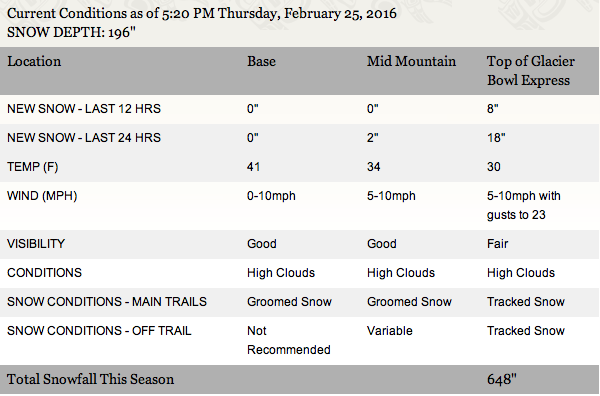Click the CONDITIONS row label
This screenshot has height=396, width=600.
[44, 273]
